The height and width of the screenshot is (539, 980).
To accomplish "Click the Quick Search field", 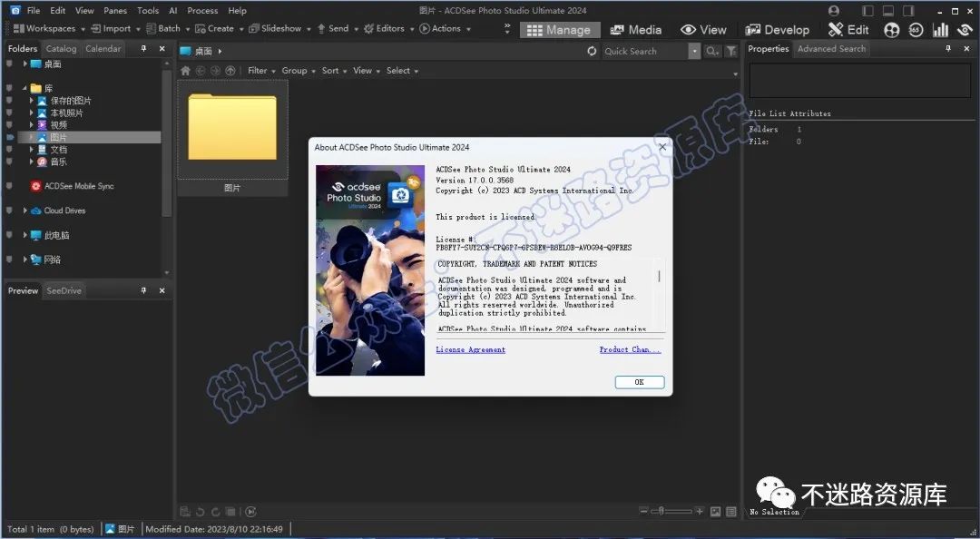I will [644, 52].
